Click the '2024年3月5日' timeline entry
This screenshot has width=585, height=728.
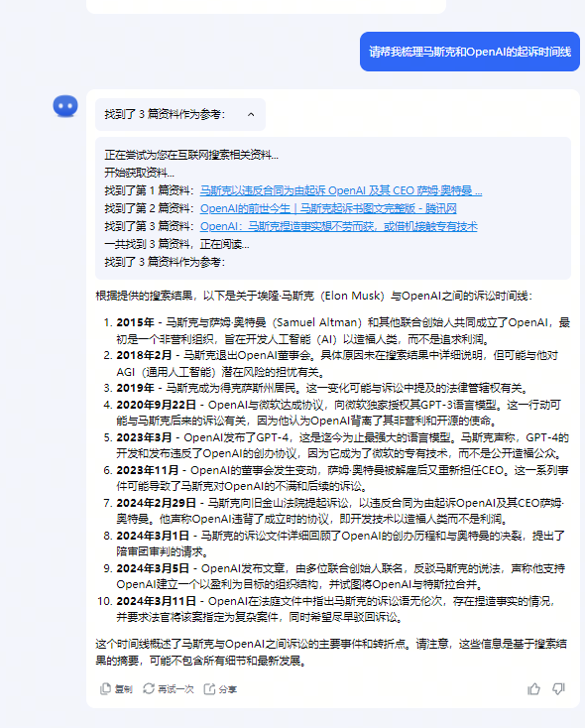point(338,576)
